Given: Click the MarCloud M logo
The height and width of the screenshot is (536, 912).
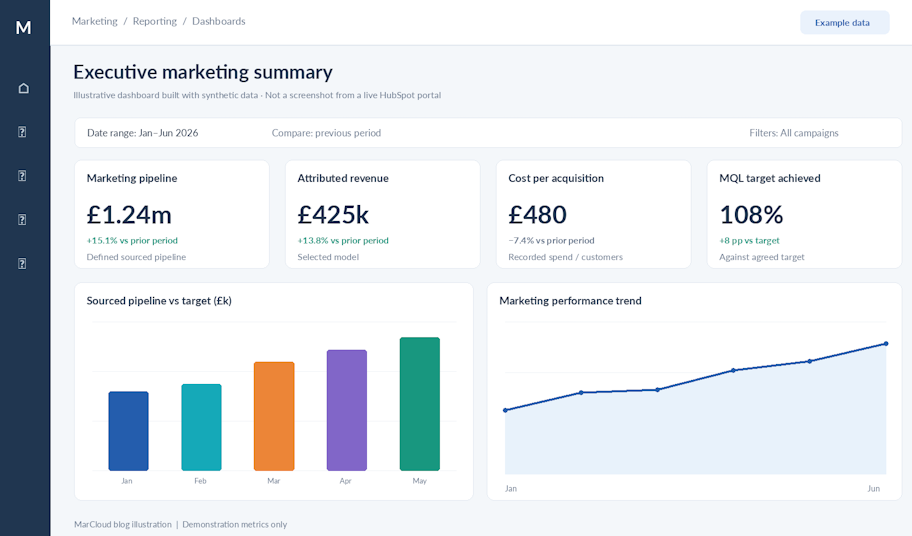Looking at the screenshot, I should [x=23, y=27].
